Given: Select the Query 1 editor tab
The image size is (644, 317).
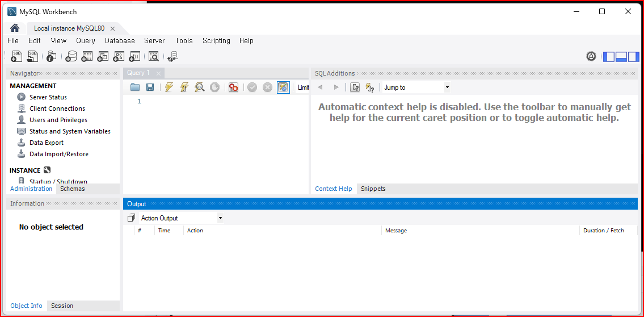Looking at the screenshot, I should [x=138, y=73].
